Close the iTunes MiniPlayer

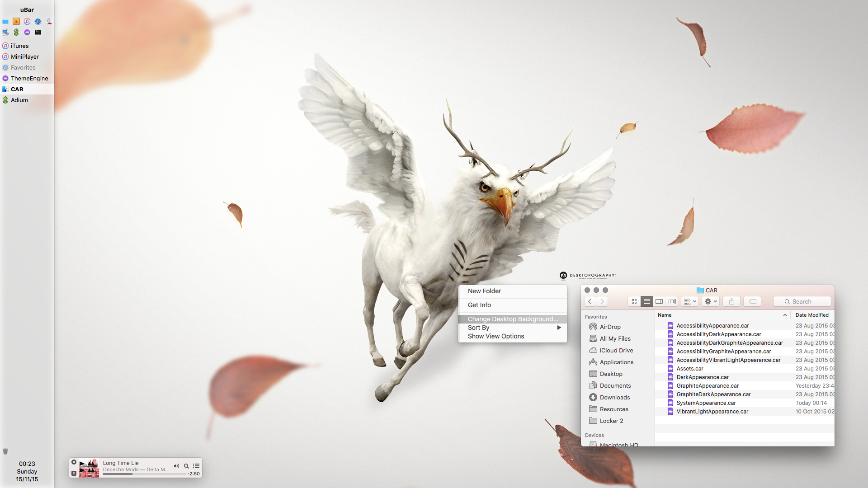74,462
